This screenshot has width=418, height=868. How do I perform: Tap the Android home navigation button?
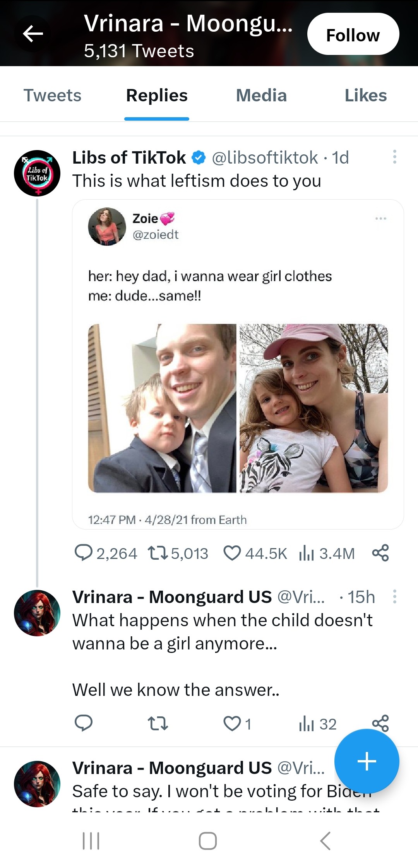(x=208, y=841)
